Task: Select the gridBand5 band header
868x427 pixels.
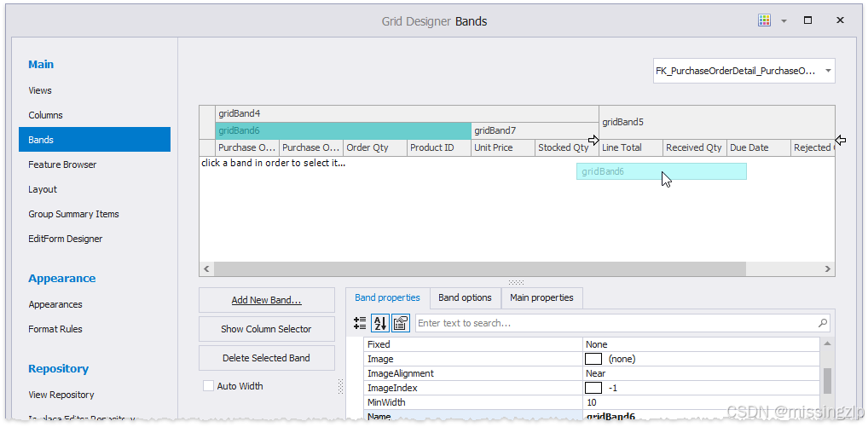Action: pyautogui.click(x=717, y=122)
